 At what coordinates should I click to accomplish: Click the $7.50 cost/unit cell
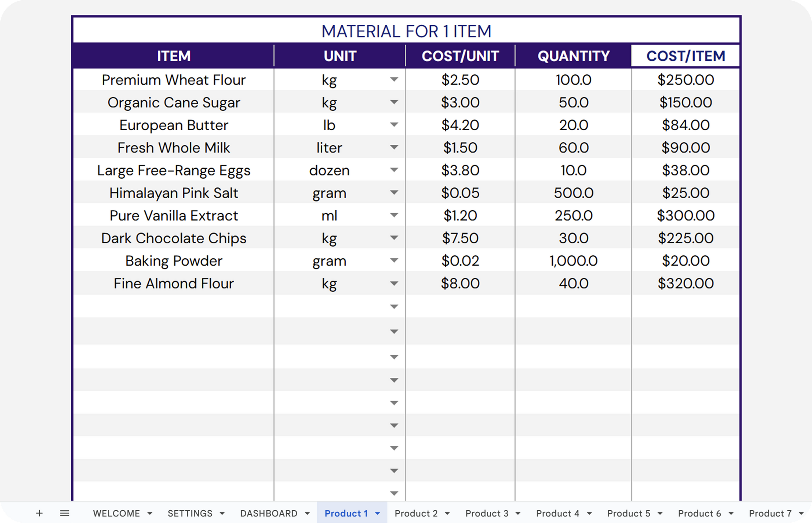(x=460, y=238)
